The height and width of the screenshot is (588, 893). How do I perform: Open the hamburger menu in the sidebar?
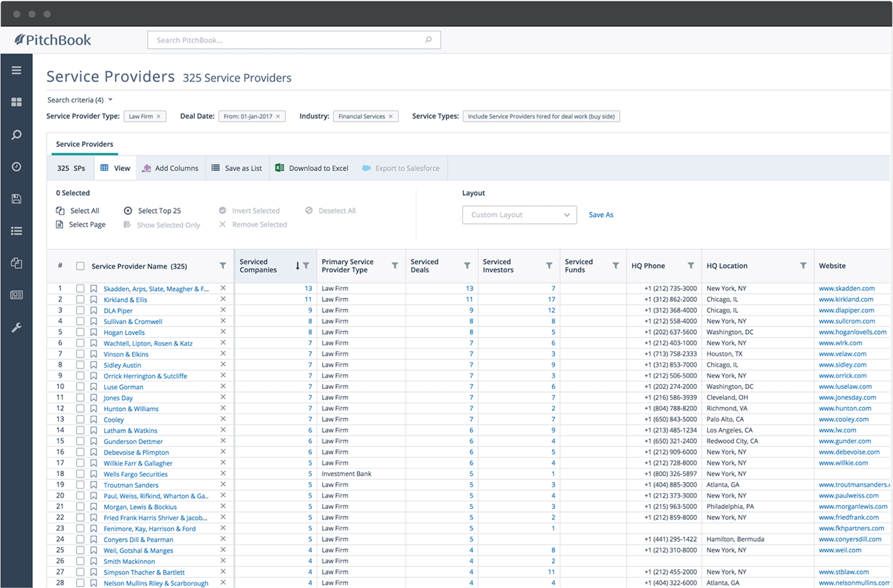click(17, 70)
